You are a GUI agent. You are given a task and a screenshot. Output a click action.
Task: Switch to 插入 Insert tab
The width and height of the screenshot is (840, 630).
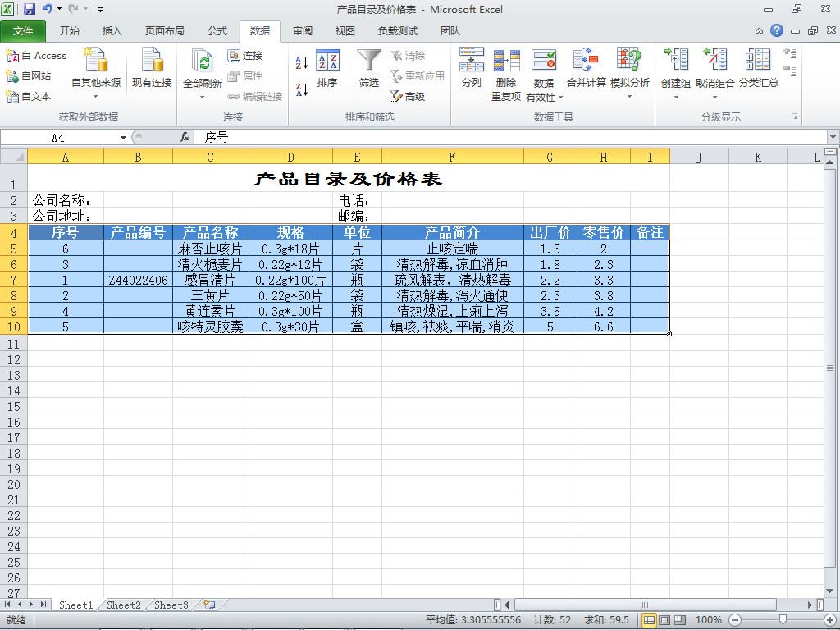(112, 31)
